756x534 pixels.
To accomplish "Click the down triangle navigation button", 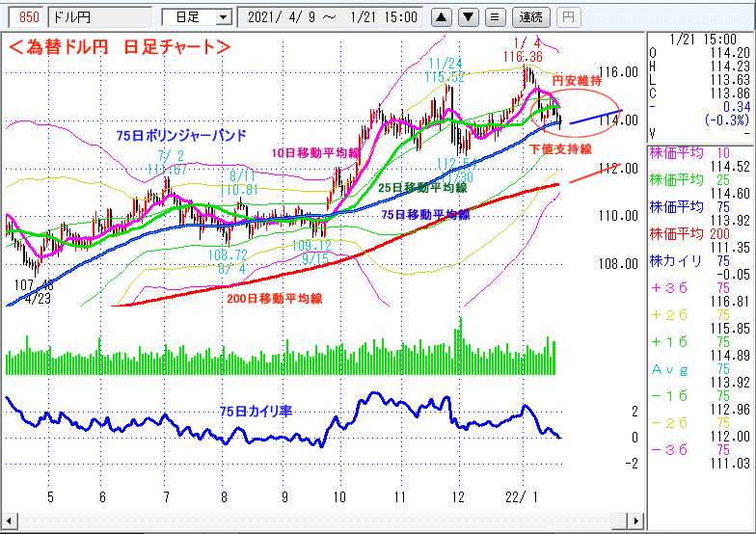I will [468, 17].
